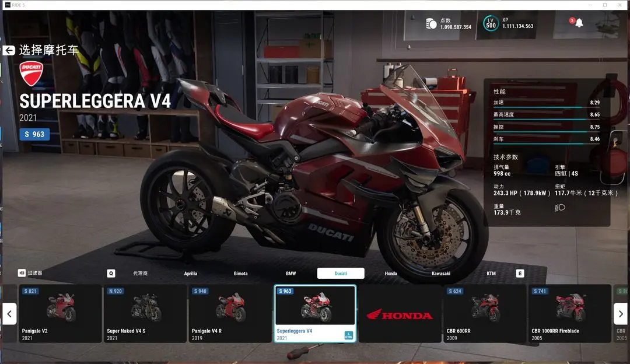Image resolution: width=630 pixels, height=364 pixels.
Task: Show previous bikes with the left arrow
Action: pyautogui.click(x=9, y=314)
